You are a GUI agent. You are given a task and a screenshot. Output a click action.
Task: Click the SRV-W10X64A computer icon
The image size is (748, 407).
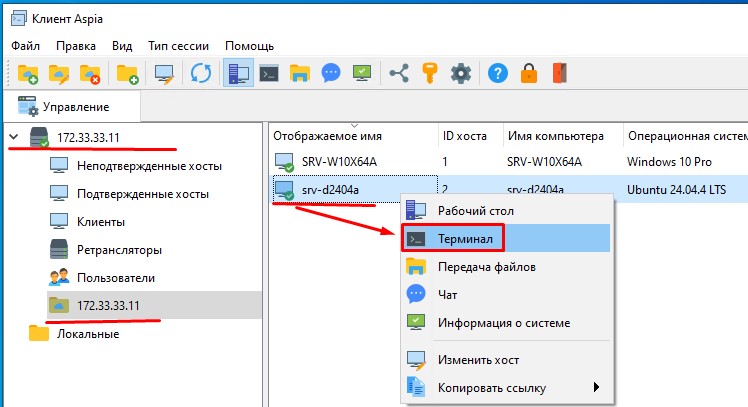(x=284, y=162)
